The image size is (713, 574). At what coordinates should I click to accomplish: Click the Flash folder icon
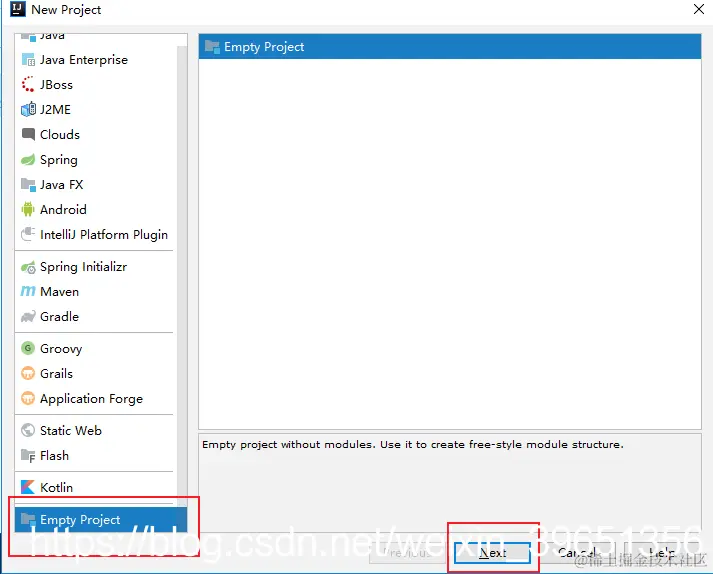28,455
